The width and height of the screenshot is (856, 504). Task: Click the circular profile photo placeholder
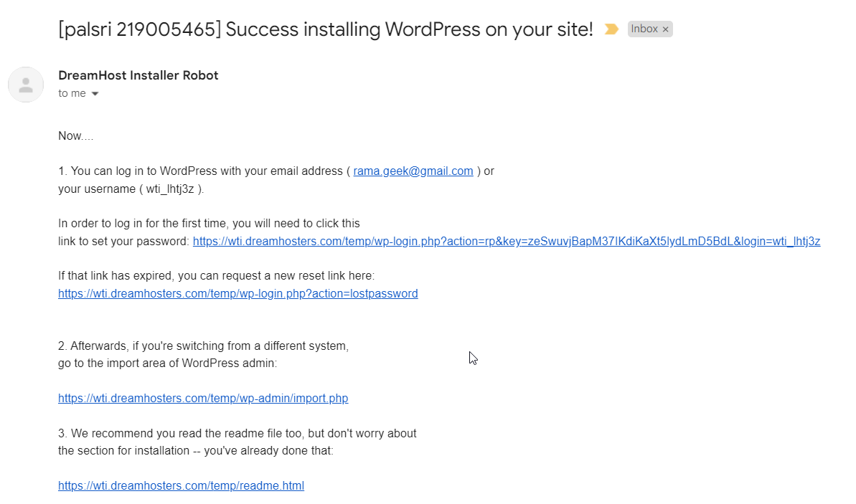[26, 84]
